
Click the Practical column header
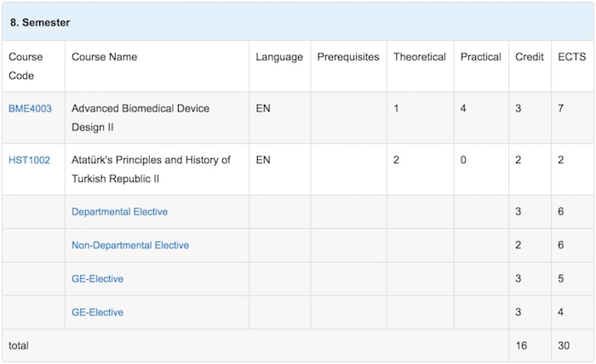481,57
